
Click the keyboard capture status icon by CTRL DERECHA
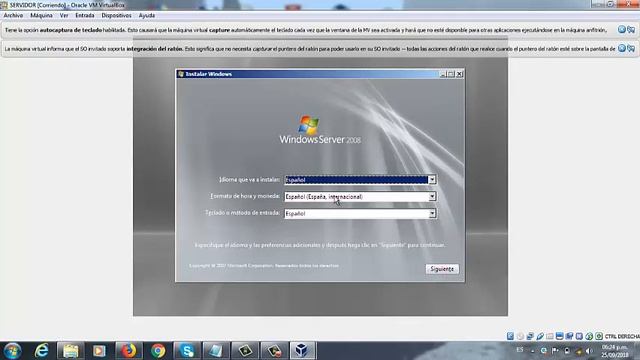[x=599, y=336]
